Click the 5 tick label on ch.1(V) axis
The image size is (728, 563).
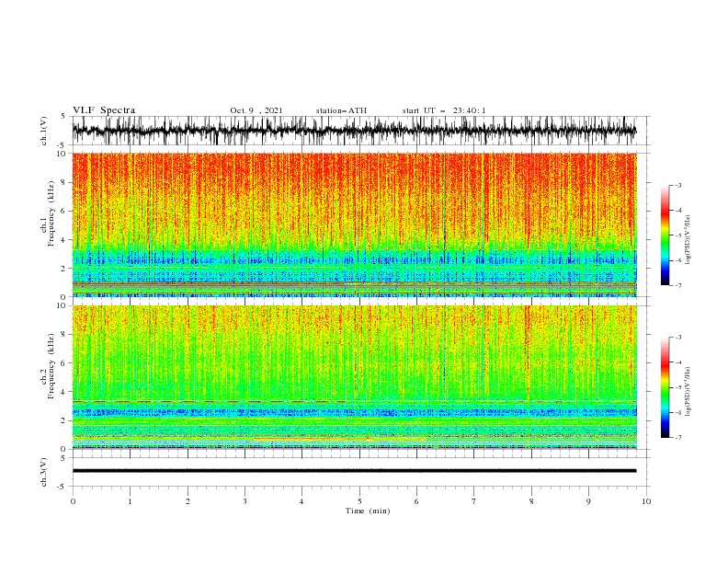pyautogui.click(x=63, y=116)
